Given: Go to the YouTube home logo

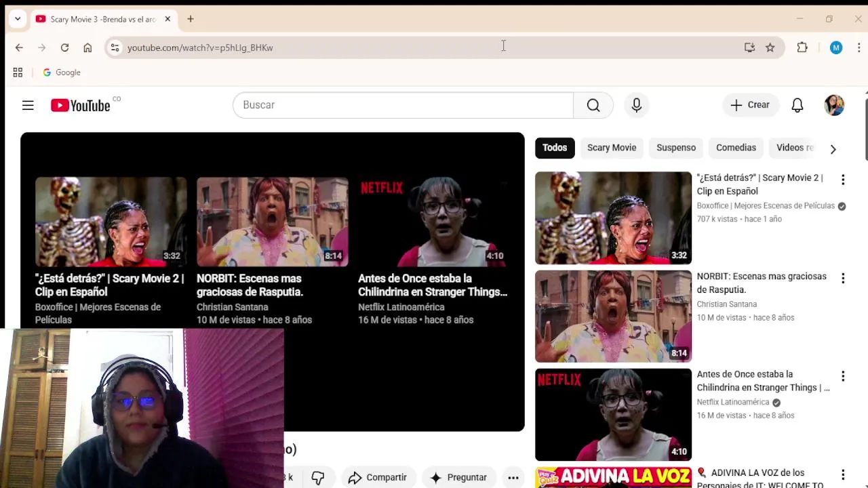Looking at the screenshot, I should pos(80,105).
